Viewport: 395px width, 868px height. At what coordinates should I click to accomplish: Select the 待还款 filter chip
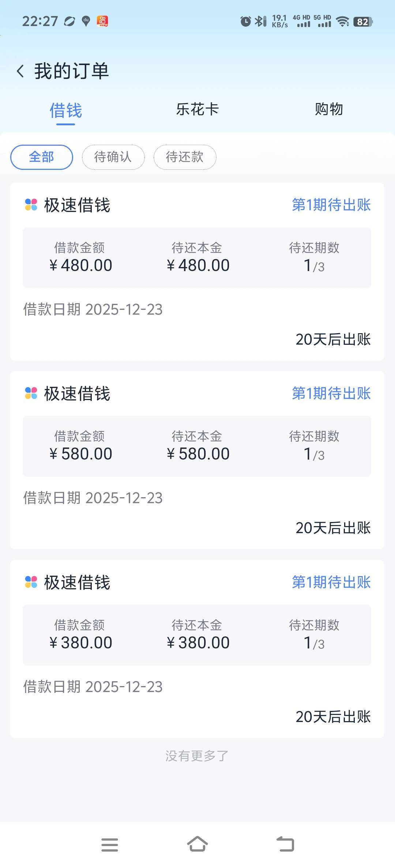[x=185, y=157]
